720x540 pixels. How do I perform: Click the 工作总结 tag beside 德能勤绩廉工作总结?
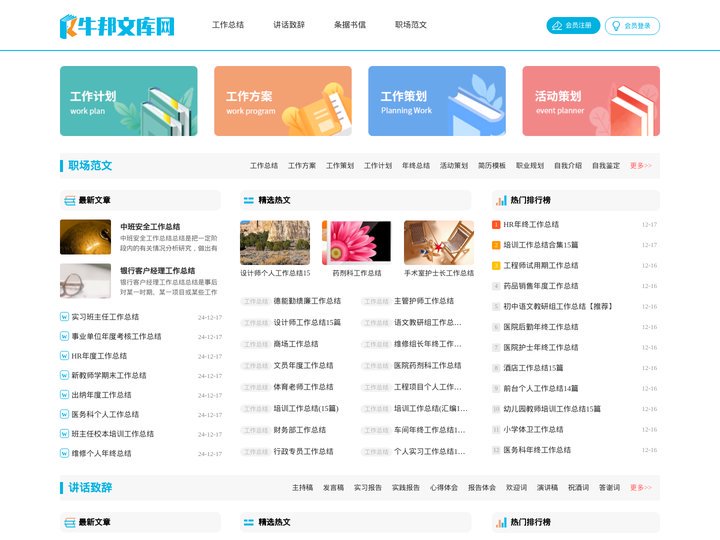tap(256, 302)
